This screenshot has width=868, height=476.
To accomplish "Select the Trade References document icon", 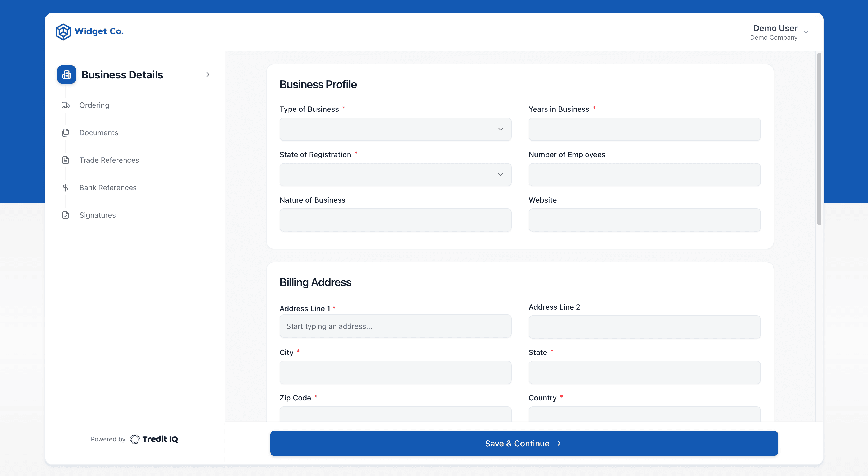I will (x=65, y=160).
